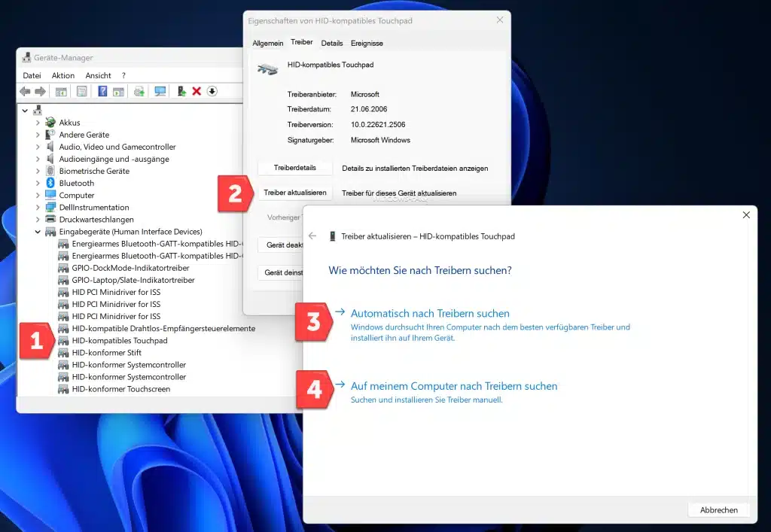Viewport: 771px width, 532px height.
Task: Click Eingabegeräte (Human Interface Devices) label
Action: [131, 232]
